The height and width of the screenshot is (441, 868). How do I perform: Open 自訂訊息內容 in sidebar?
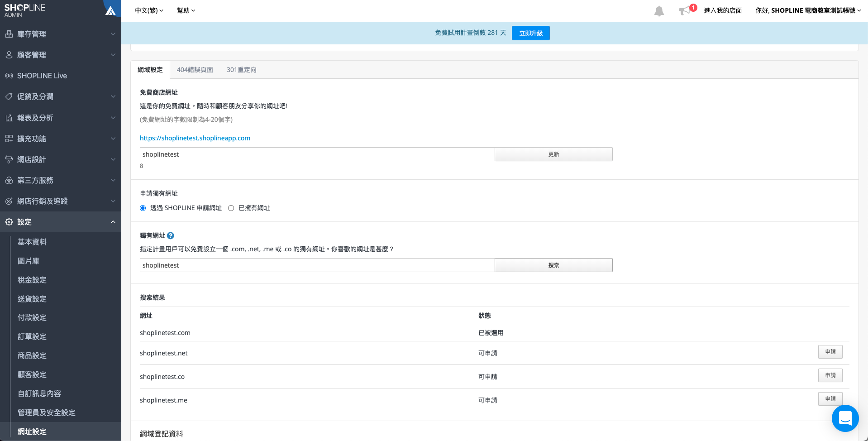pos(39,393)
